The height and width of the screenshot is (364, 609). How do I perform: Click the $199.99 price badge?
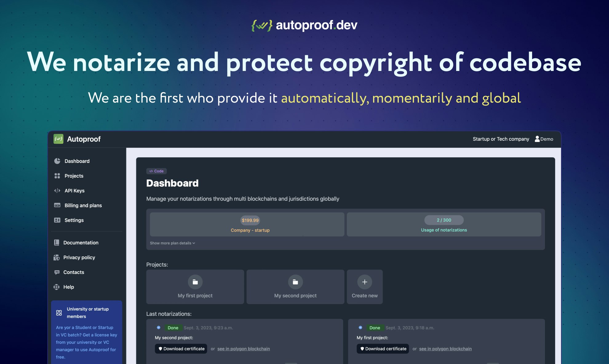pos(250,220)
